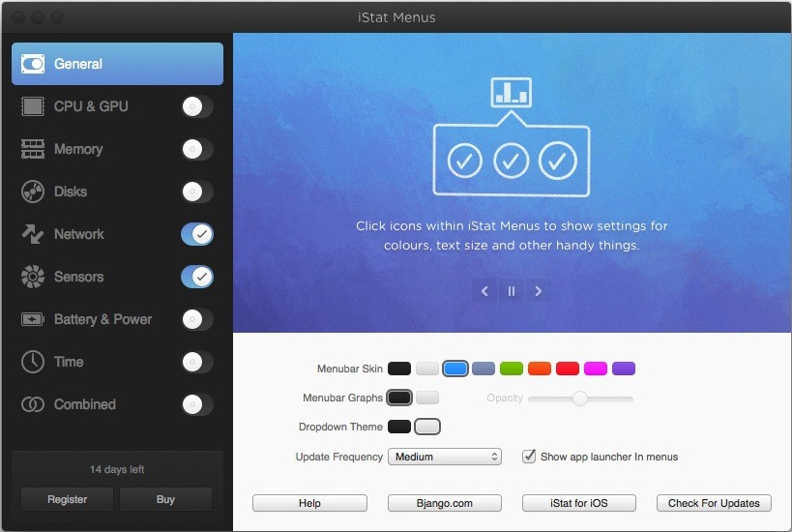Click the Disks platter icon
This screenshot has width=792, height=532.
click(x=33, y=192)
